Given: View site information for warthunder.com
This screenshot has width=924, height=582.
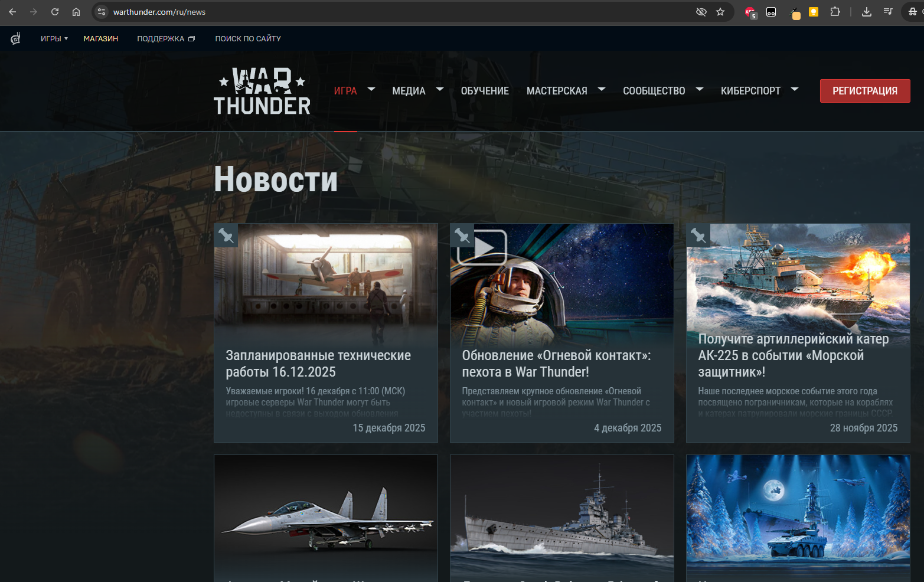Looking at the screenshot, I should (102, 12).
